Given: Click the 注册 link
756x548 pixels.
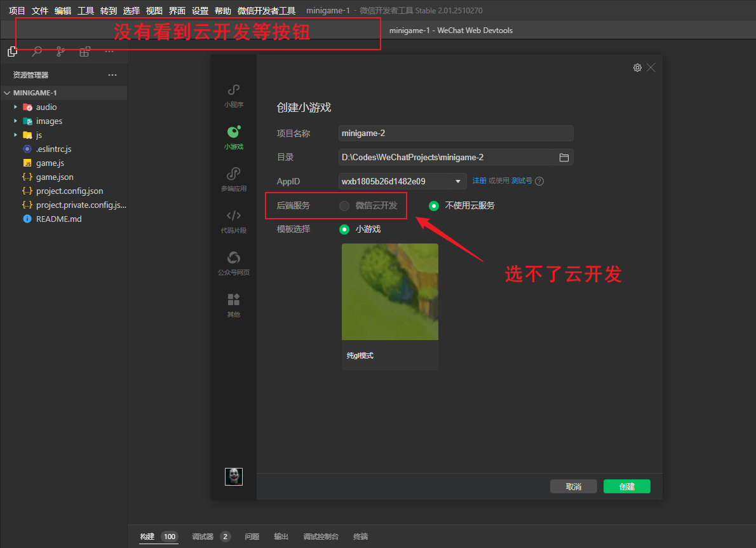Looking at the screenshot, I should (479, 181).
